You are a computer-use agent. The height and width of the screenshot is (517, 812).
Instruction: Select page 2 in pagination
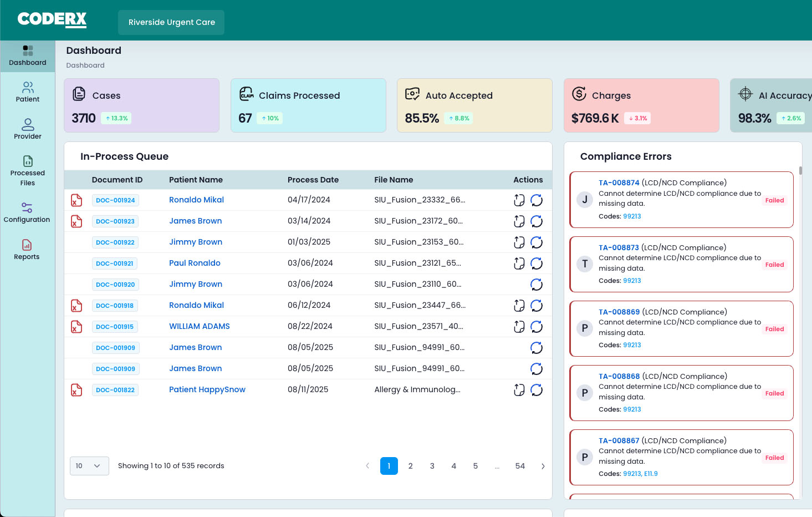coord(411,466)
